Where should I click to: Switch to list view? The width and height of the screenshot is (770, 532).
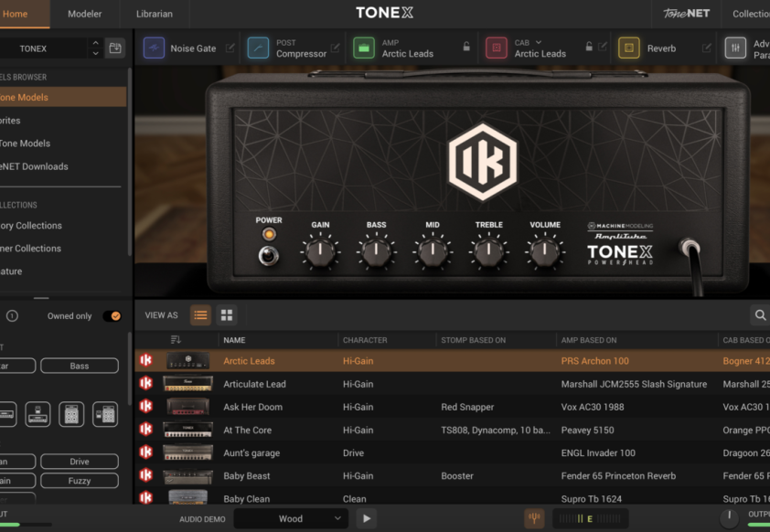click(x=200, y=315)
